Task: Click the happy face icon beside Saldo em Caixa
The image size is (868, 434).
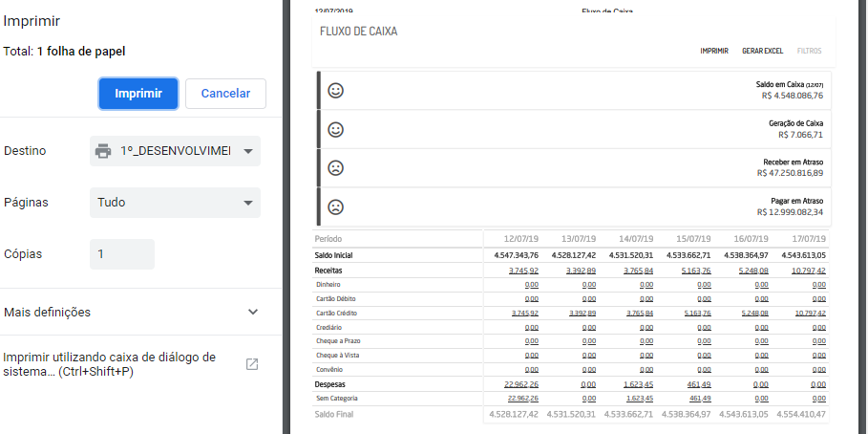Action: [x=335, y=91]
